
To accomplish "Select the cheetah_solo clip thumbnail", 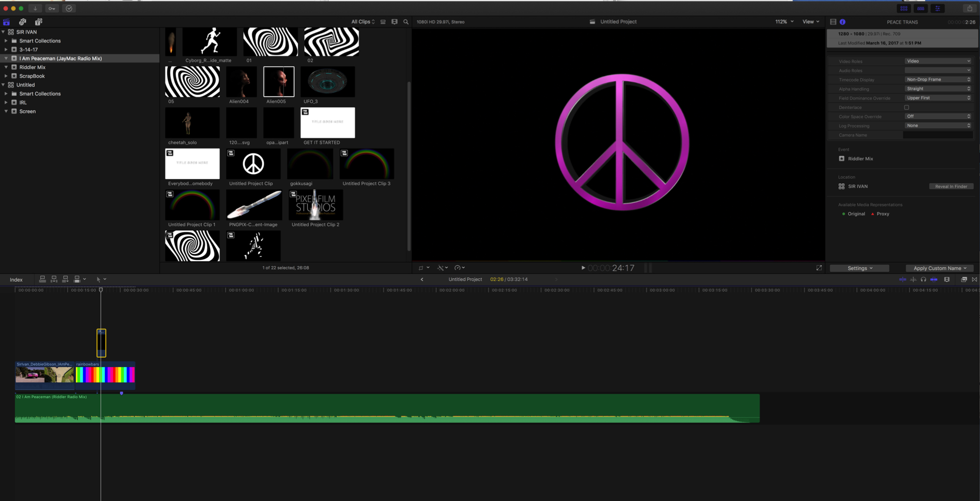I will (x=193, y=123).
